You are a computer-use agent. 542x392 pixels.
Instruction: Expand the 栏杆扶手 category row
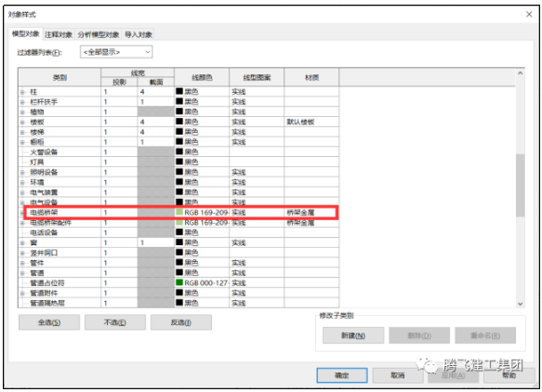22,102
